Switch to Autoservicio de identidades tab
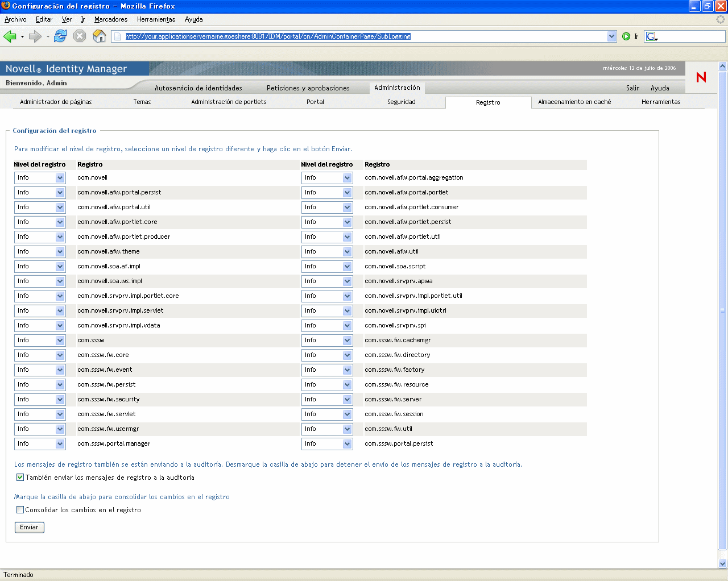Viewport: 728px width, 581px height. 198,88
